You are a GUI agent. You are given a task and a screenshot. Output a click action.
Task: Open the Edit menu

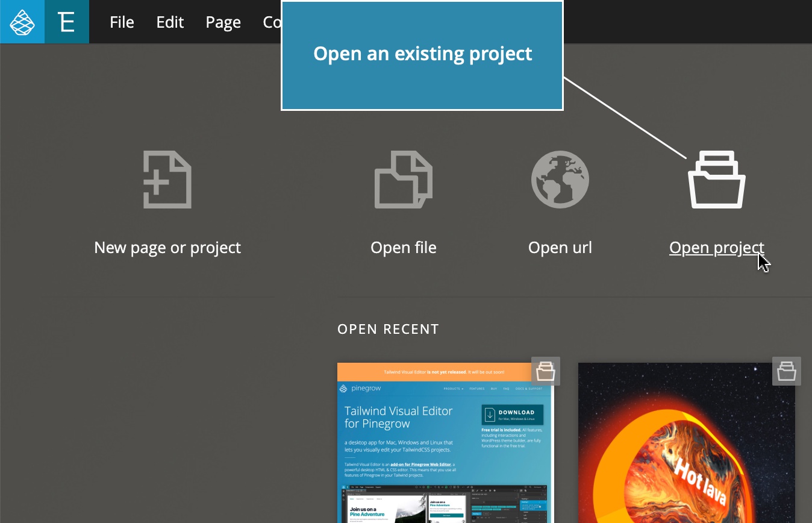tap(170, 22)
